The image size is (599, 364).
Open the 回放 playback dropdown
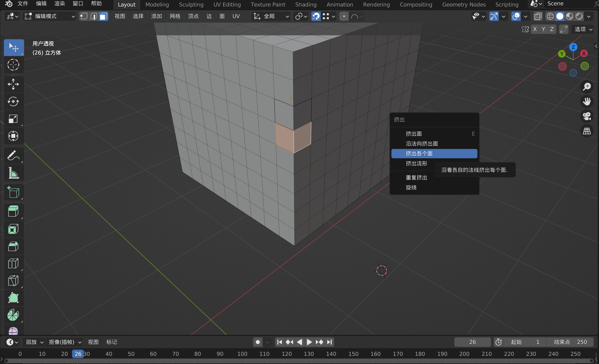[34, 342]
